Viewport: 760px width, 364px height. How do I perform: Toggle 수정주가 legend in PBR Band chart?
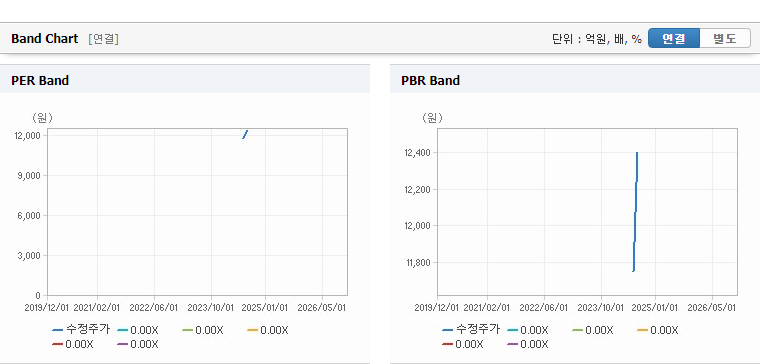click(x=471, y=330)
